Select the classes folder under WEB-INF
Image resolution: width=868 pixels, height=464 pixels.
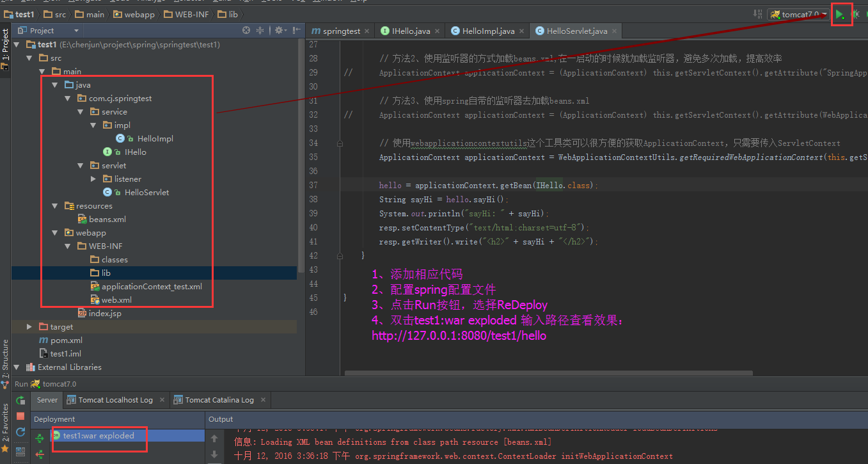(x=109, y=260)
